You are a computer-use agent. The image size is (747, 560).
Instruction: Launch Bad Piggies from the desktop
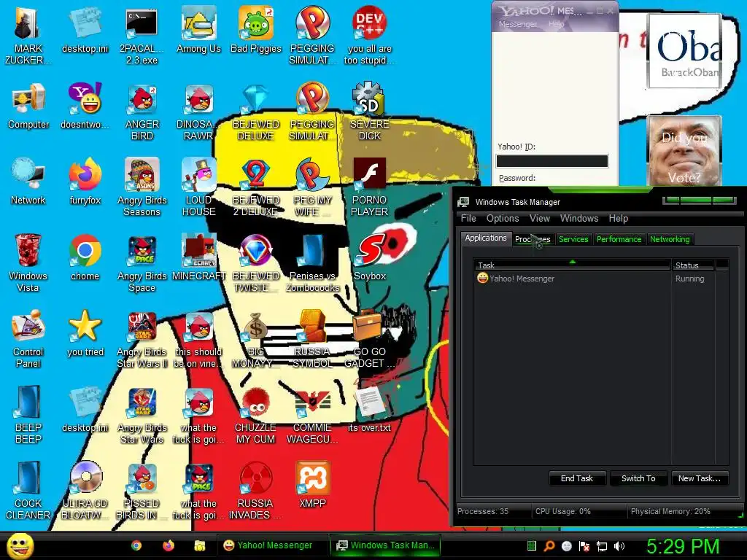tap(256, 29)
